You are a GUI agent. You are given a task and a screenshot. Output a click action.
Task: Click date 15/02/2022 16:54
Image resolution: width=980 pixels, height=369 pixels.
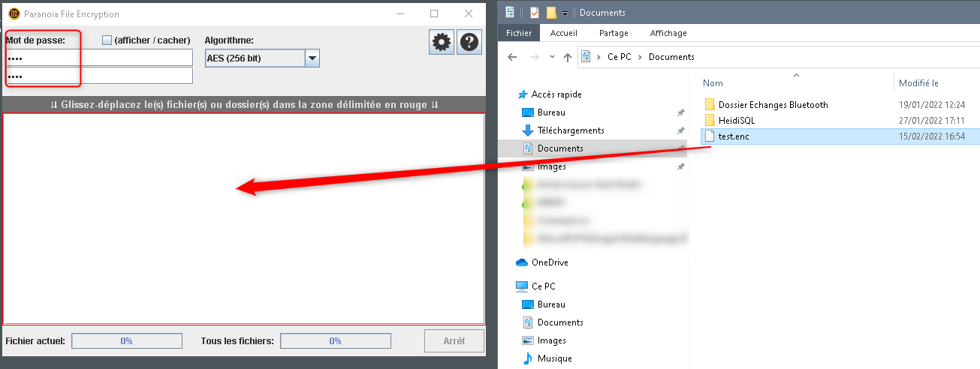[x=932, y=136]
